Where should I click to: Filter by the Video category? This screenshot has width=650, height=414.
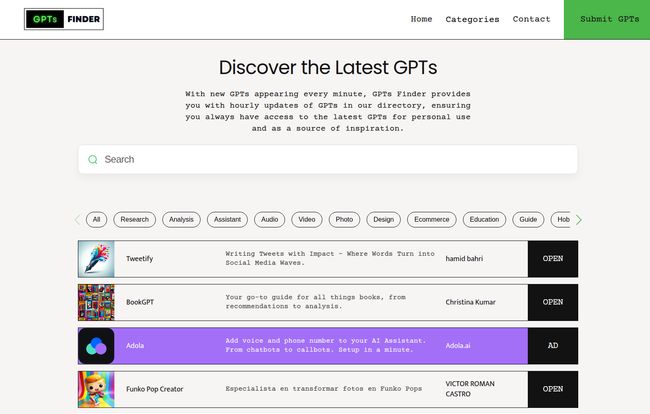tap(307, 220)
